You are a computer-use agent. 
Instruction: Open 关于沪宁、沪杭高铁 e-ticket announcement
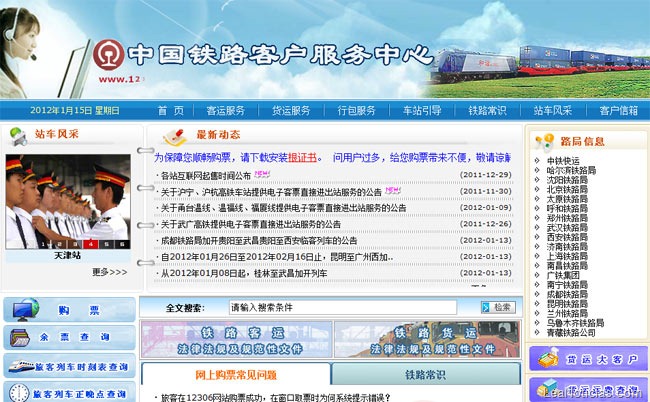click(271, 192)
